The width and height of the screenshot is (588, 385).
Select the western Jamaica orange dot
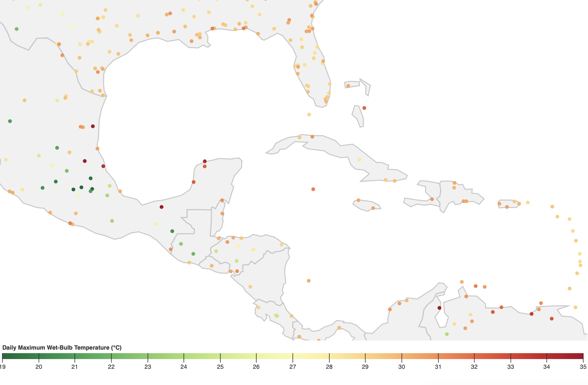[x=358, y=200]
